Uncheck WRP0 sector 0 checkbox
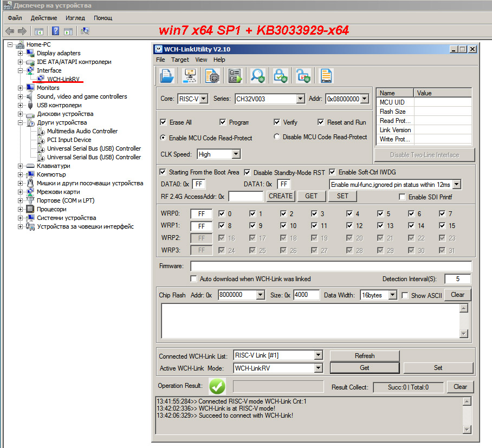Screen dimensions: 492x448 pyautogui.click(x=222, y=213)
